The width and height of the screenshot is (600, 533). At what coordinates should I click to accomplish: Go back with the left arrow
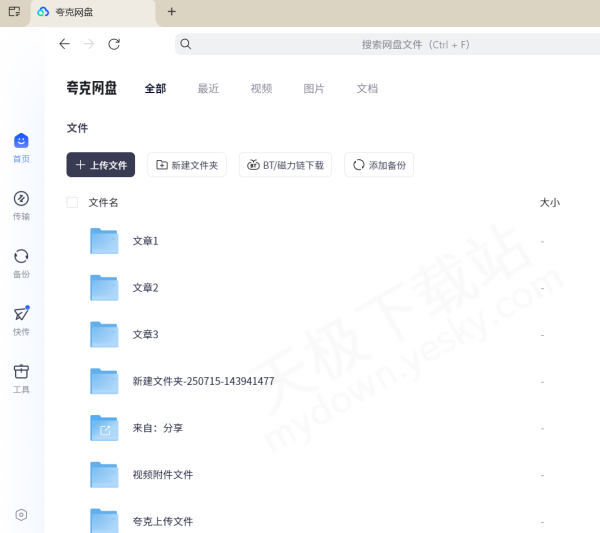pos(64,44)
